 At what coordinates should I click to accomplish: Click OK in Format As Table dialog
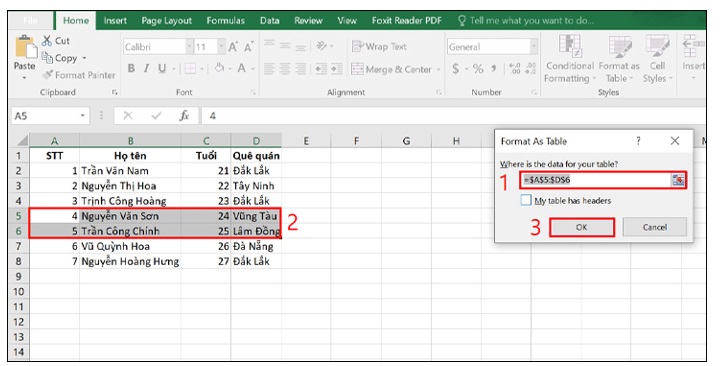(x=582, y=227)
